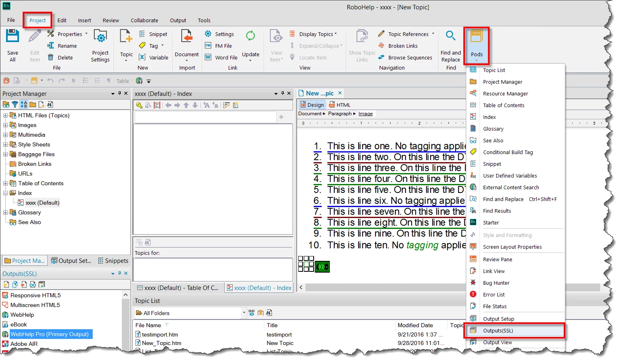The image size is (622, 364).
Task: Click Broken Links in Navigation group
Action: tap(398, 46)
